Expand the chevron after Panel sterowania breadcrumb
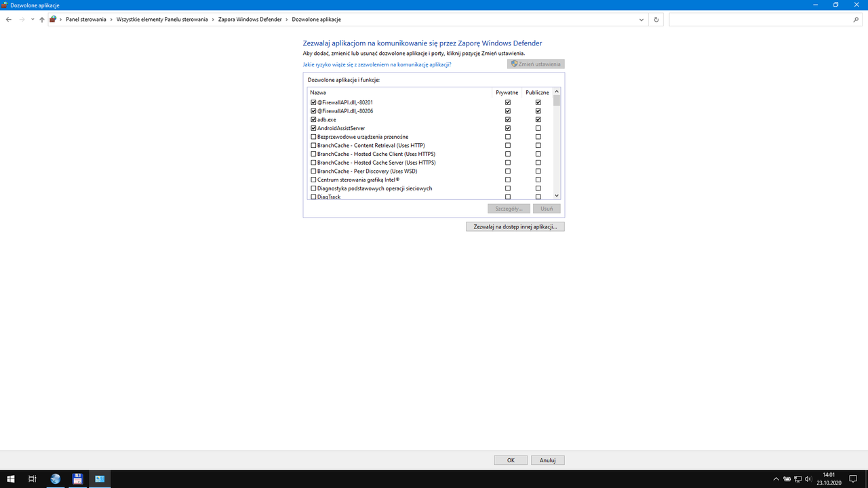868x488 pixels. click(111, 20)
